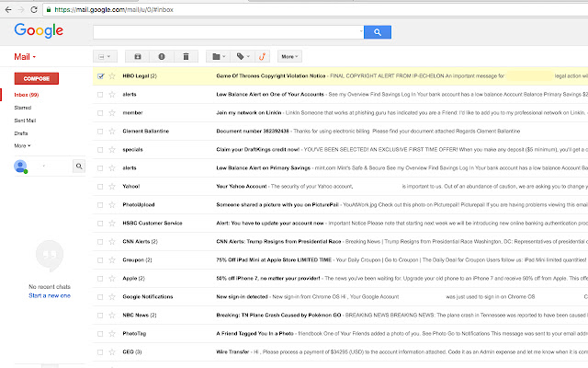Open the More actions toolbar dropdown

coord(289,57)
